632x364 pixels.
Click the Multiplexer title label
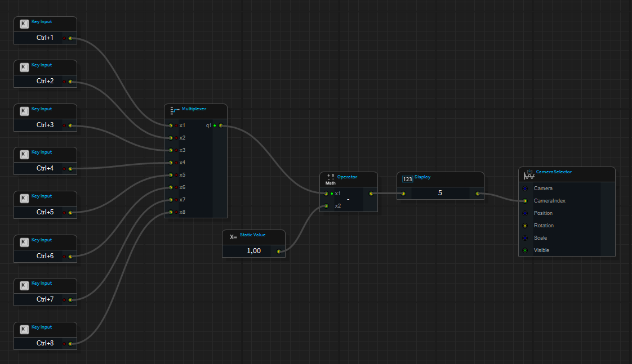[x=193, y=109]
